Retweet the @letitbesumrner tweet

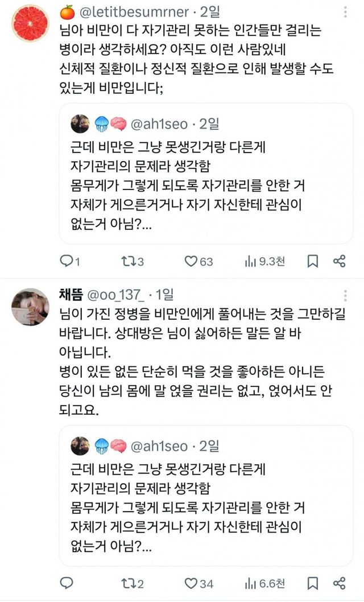tap(130, 261)
